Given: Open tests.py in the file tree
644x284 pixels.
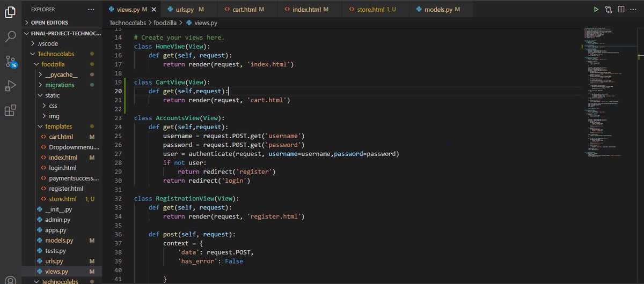Looking at the screenshot, I should tap(62, 251).
